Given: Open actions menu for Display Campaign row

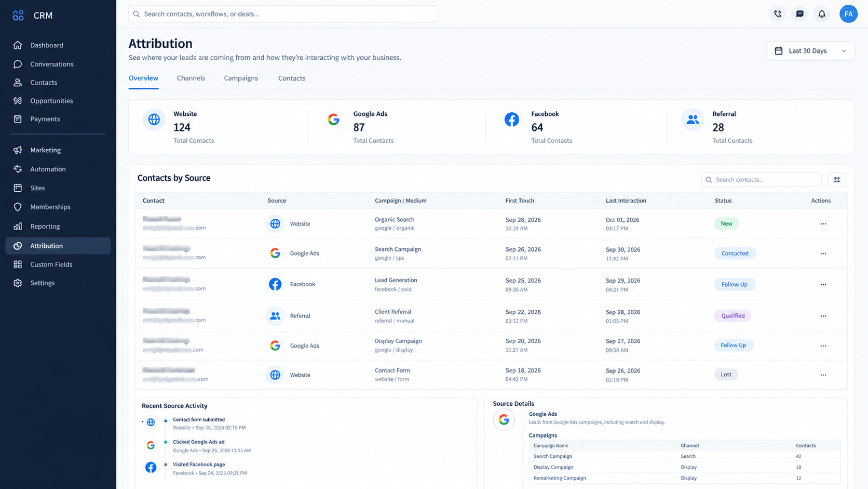Looking at the screenshot, I should (823, 346).
